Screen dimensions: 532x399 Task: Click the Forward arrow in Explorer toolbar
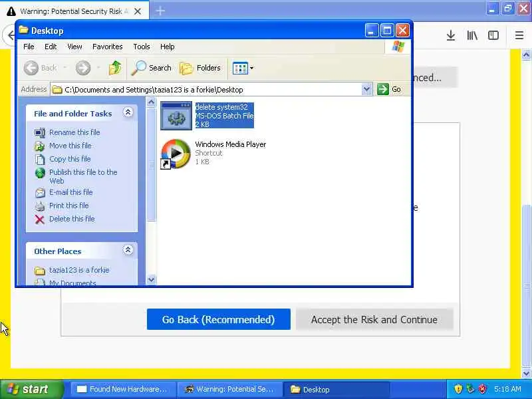pyautogui.click(x=83, y=68)
